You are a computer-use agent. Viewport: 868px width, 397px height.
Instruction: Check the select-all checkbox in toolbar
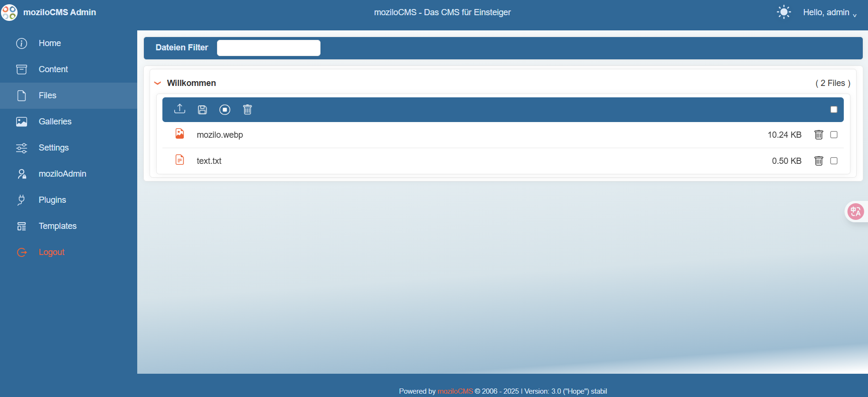click(x=834, y=110)
